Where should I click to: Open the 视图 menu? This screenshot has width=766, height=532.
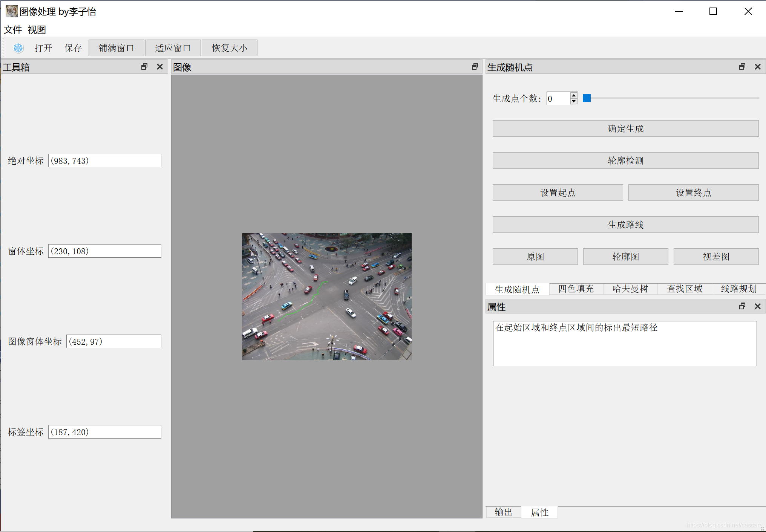37,30
